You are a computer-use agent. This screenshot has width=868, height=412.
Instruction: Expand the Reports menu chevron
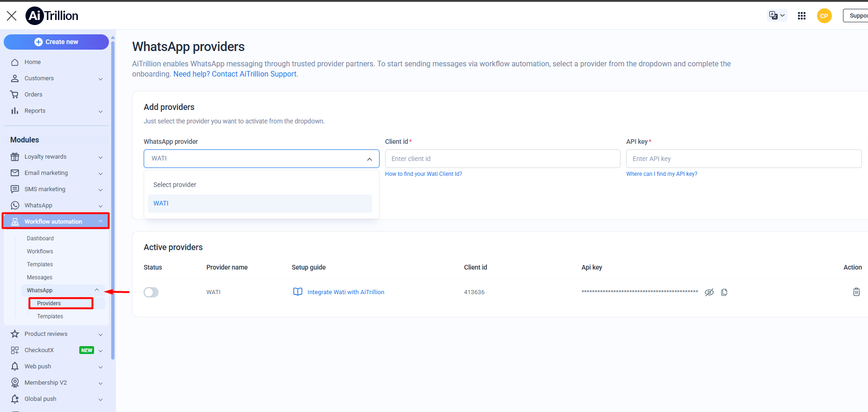pyautogui.click(x=101, y=111)
